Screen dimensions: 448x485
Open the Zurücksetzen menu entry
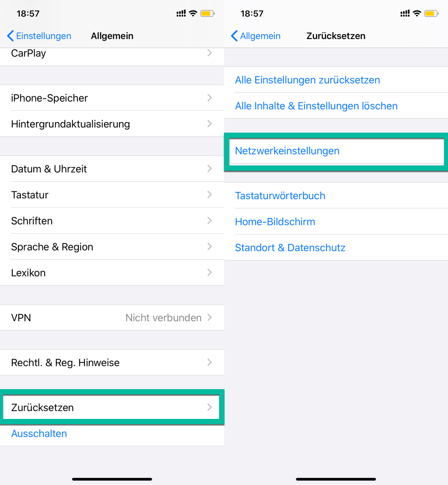(x=111, y=408)
